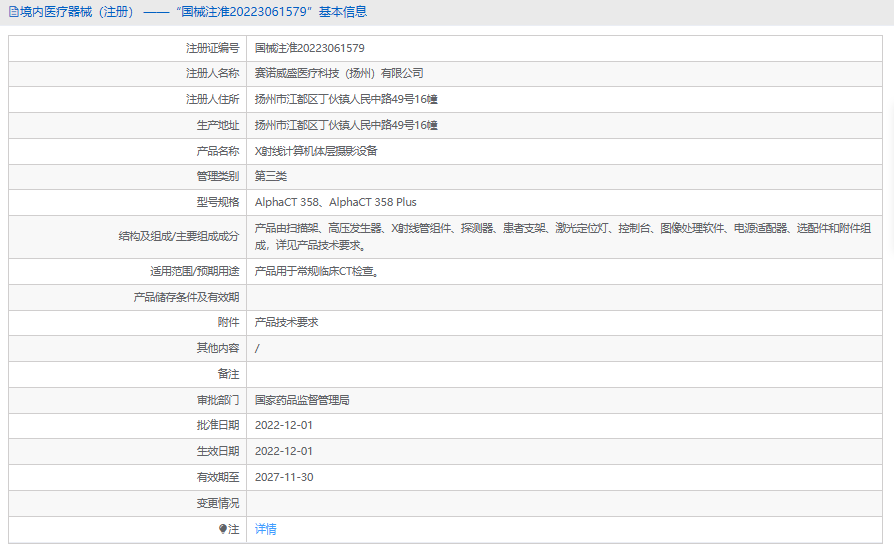
Task: Click 生效日期 value 2022-12-01
Action: [x=284, y=451]
